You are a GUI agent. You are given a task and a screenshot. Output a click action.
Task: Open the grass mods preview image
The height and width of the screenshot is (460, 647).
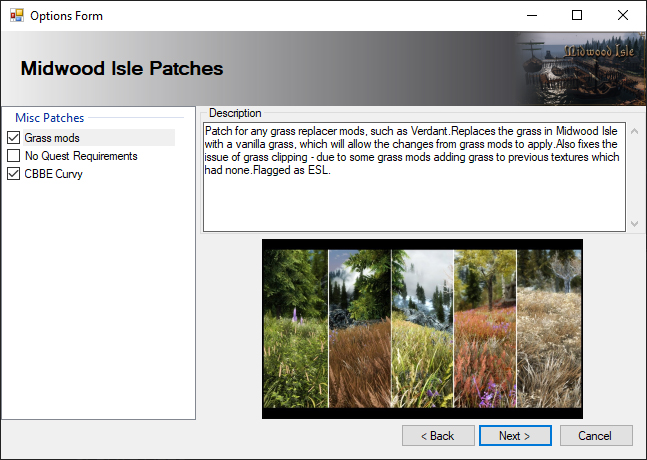click(422, 329)
